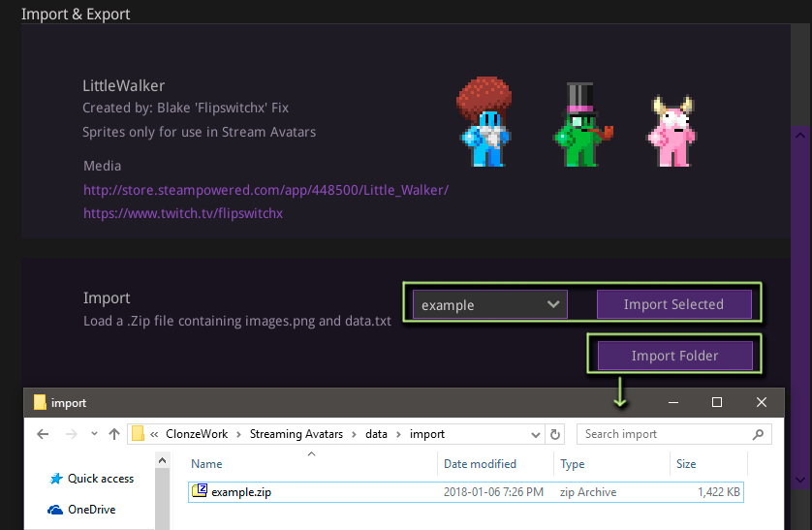Open the Little Walker Steam store link
Viewport: 812px width, 530px height.
point(265,190)
